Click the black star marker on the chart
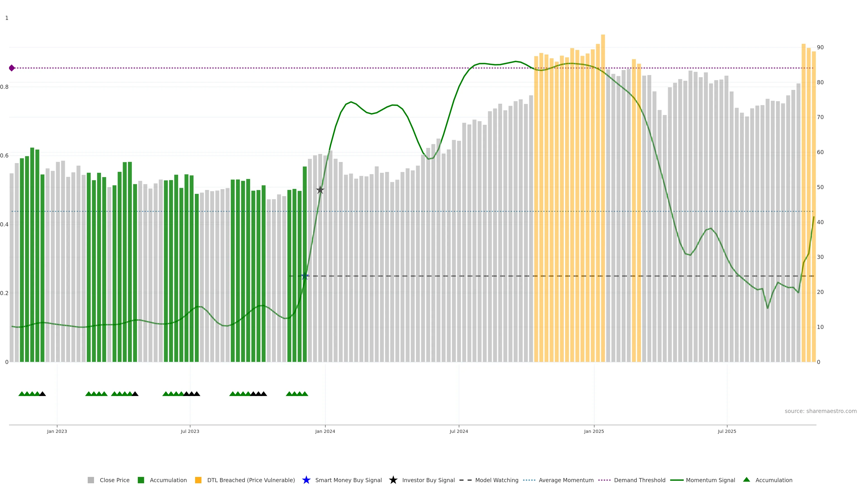Screen dimensions: 868x488 320,190
